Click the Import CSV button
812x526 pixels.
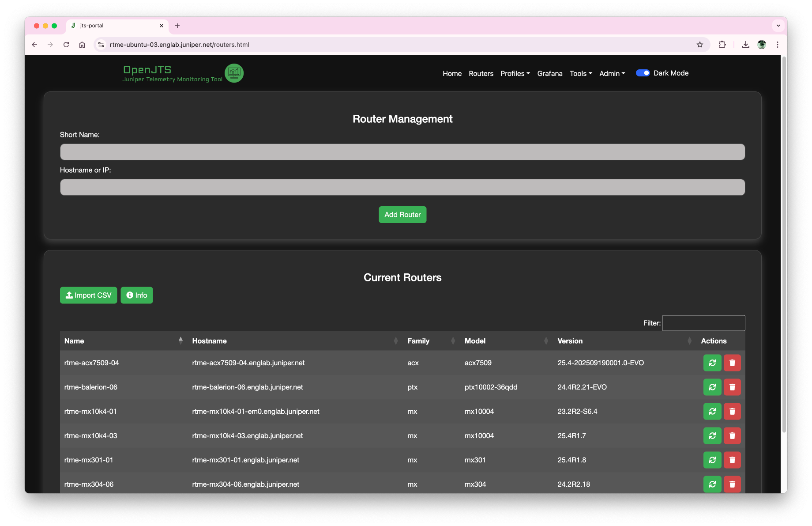point(88,295)
